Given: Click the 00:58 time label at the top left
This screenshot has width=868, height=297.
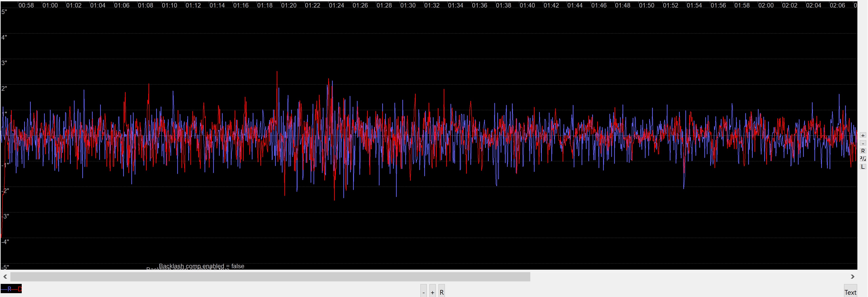Looking at the screenshot, I should click(x=26, y=5).
